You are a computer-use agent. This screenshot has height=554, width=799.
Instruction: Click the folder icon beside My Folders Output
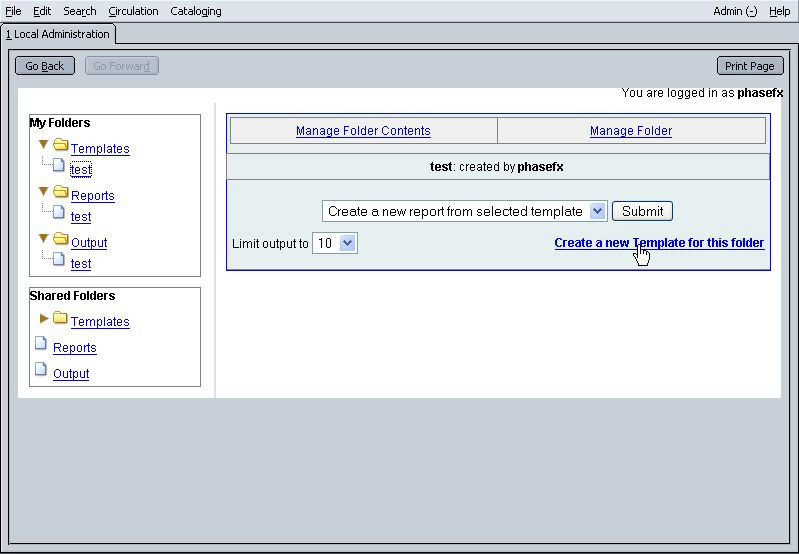[60, 239]
